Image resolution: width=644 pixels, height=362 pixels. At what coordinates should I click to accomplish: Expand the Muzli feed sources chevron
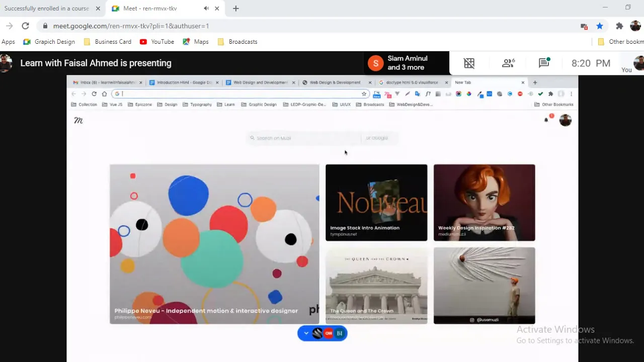306,333
